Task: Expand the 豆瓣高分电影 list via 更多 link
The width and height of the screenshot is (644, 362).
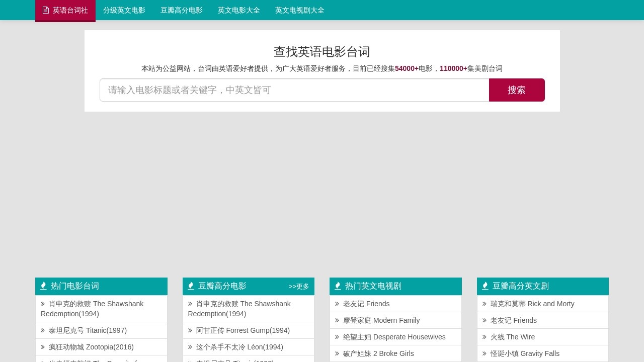Action: coord(299,287)
